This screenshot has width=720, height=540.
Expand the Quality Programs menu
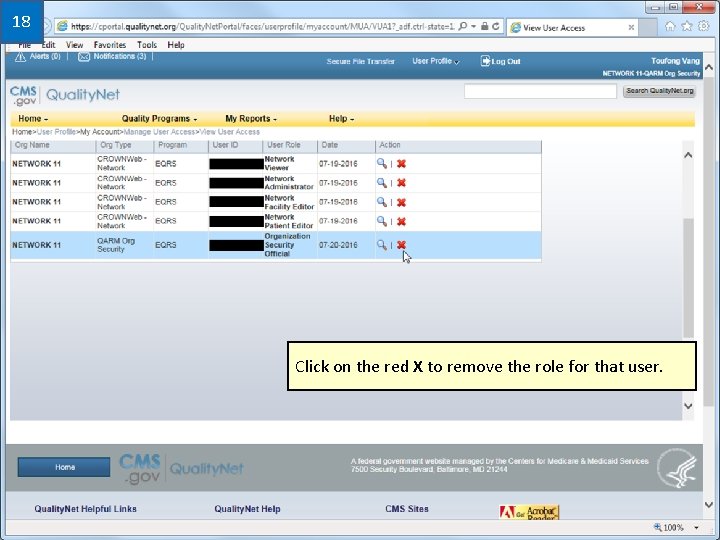click(159, 118)
